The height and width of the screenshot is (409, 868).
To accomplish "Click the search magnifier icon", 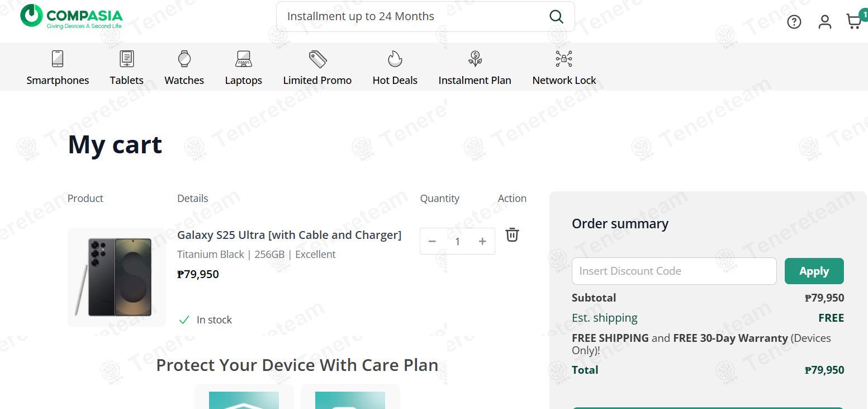I will click(x=556, y=16).
